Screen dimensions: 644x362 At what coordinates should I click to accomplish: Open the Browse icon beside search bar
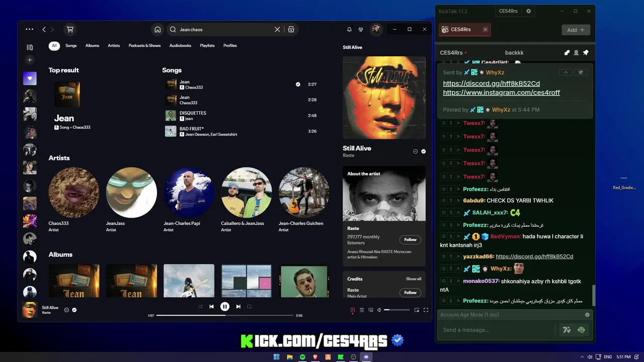point(291,30)
